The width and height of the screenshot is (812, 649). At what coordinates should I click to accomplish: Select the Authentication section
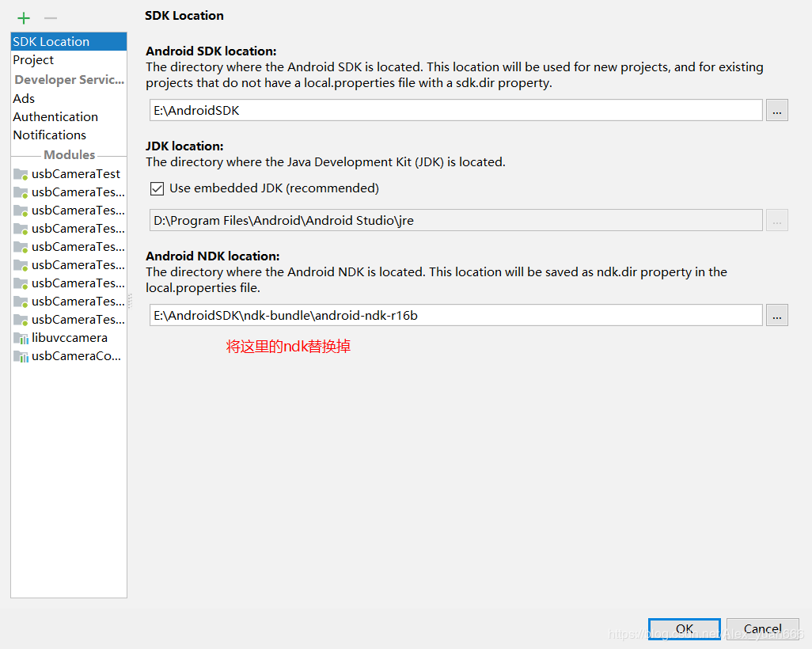[x=55, y=116]
